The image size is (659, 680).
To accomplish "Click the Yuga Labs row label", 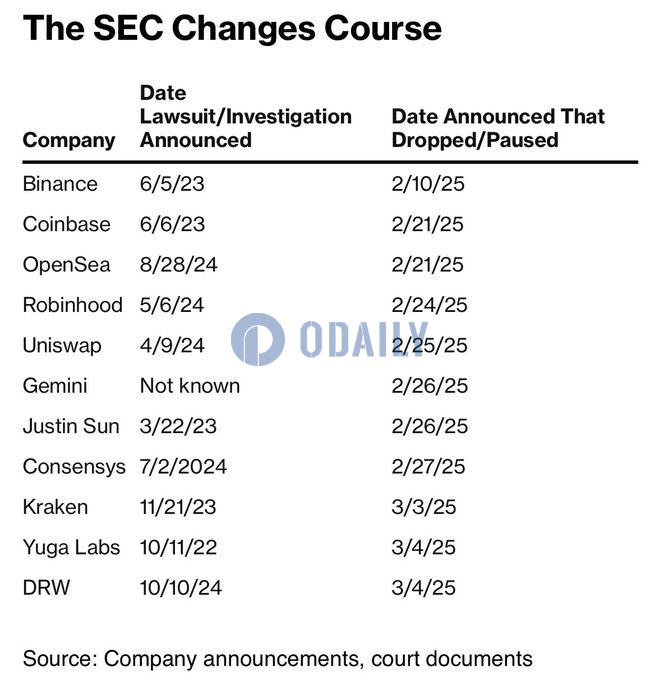I will click(71, 547).
